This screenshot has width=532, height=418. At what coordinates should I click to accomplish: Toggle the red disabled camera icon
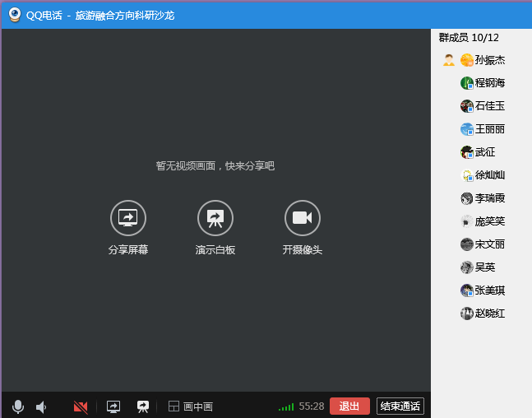pos(81,406)
